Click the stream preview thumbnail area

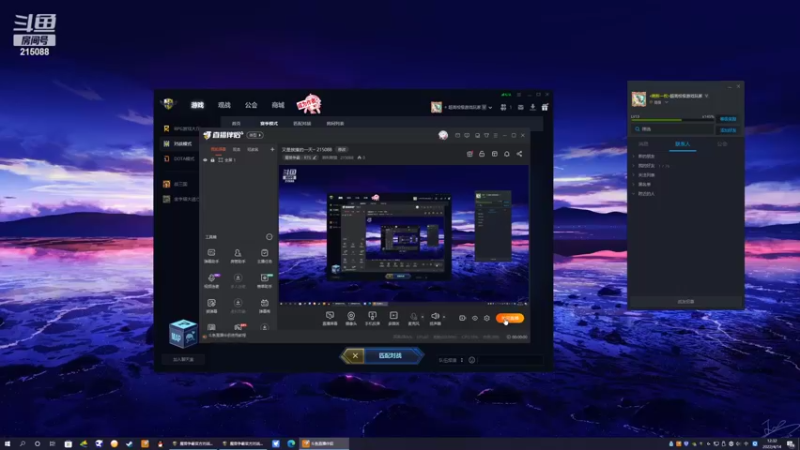pos(404,235)
